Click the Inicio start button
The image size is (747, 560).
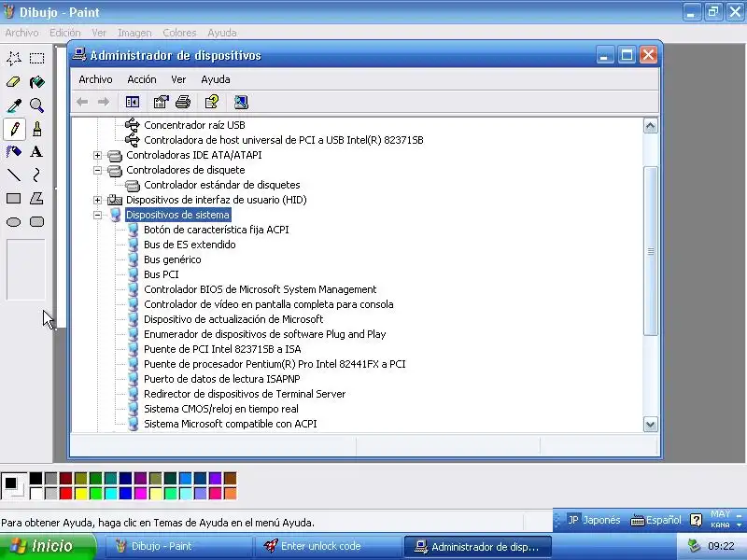48,546
